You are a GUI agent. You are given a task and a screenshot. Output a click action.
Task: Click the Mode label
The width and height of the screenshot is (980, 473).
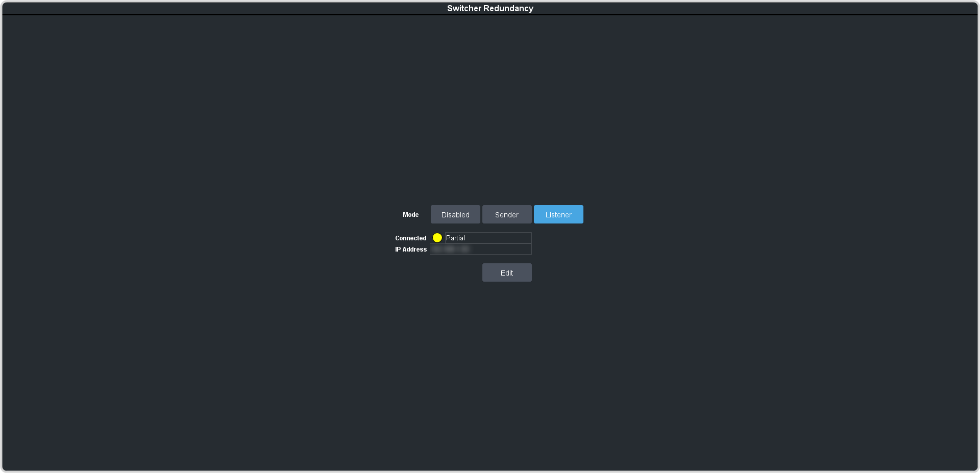coord(410,215)
